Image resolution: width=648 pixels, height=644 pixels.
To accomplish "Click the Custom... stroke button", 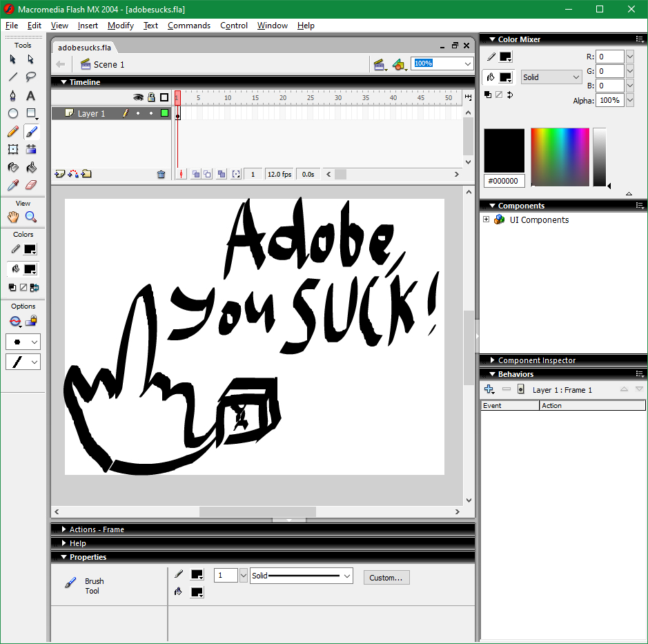I will click(386, 578).
